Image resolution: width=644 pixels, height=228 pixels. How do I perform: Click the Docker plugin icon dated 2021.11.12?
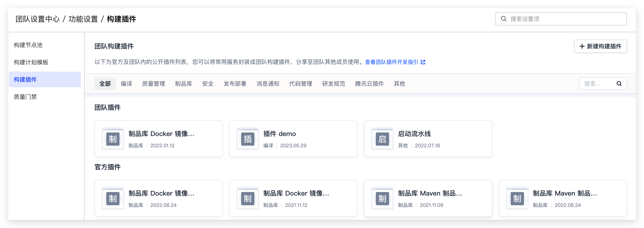tap(248, 198)
